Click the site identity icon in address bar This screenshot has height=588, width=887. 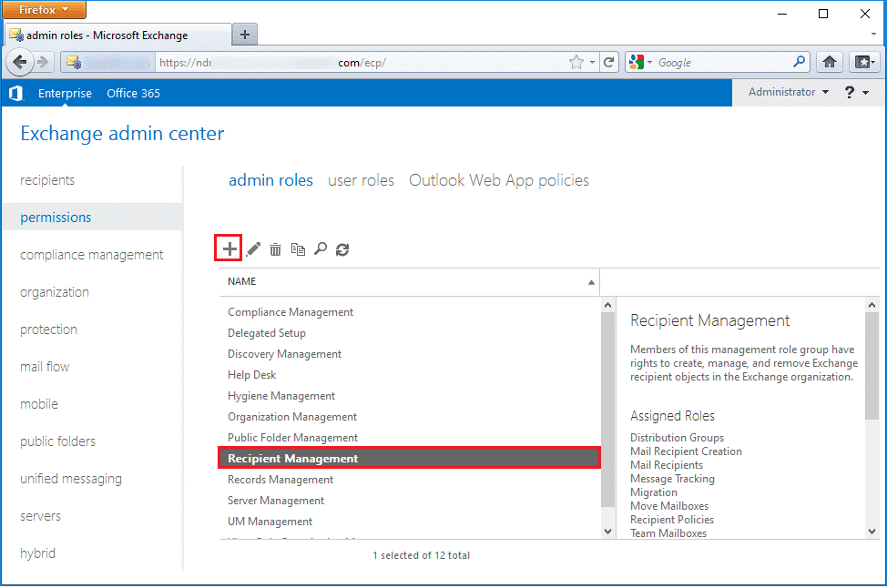(x=74, y=62)
